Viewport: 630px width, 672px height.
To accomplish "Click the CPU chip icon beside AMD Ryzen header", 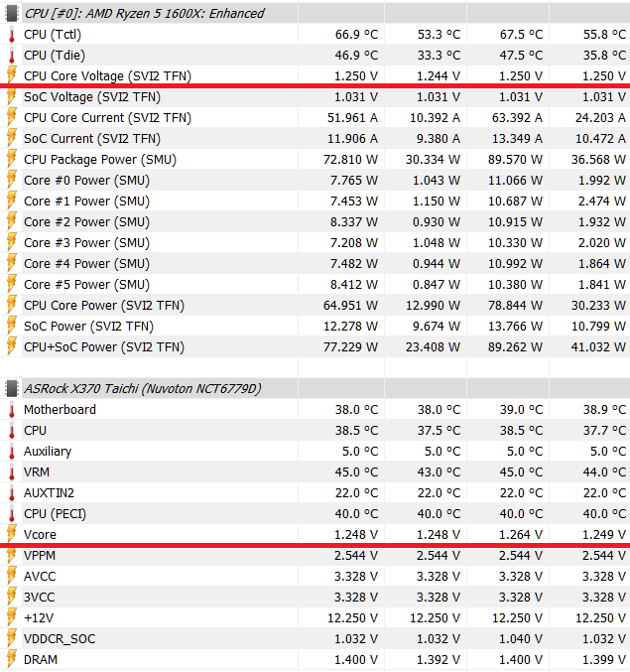I will [12, 13].
